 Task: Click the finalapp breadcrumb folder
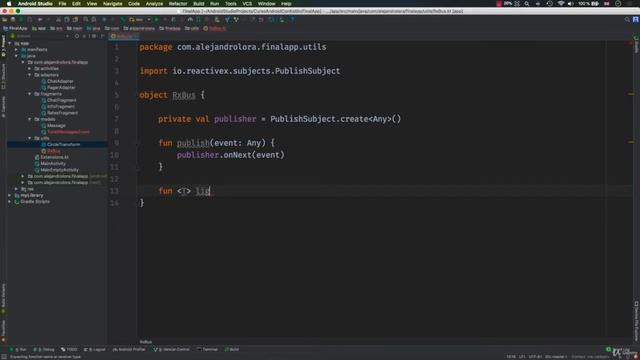point(170,29)
